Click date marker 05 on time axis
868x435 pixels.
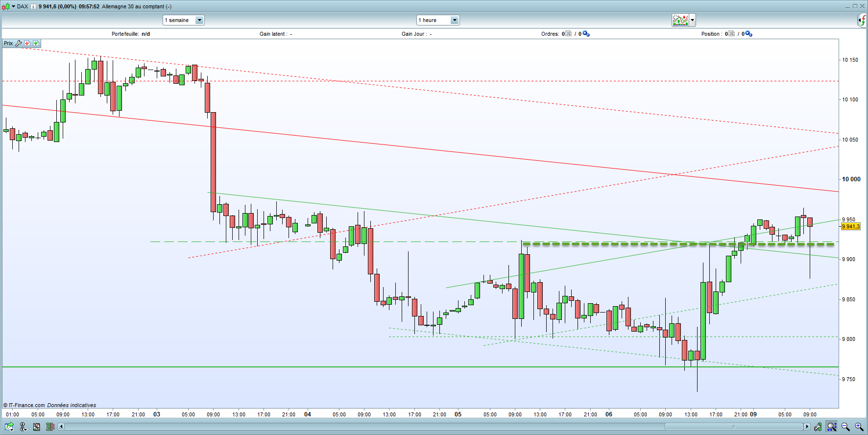(x=458, y=414)
